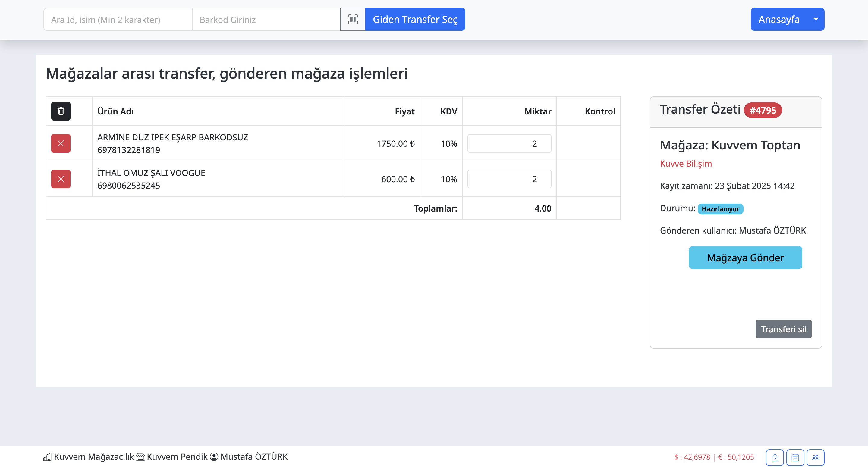Click the Ara Id isim search field
868x467 pixels.
[x=117, y=19]
